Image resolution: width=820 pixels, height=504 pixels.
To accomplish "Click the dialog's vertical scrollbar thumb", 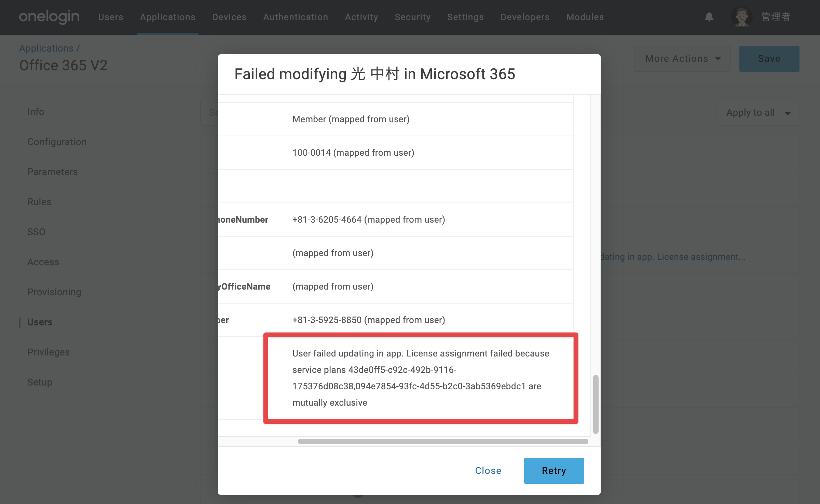I will pos(596,404).
